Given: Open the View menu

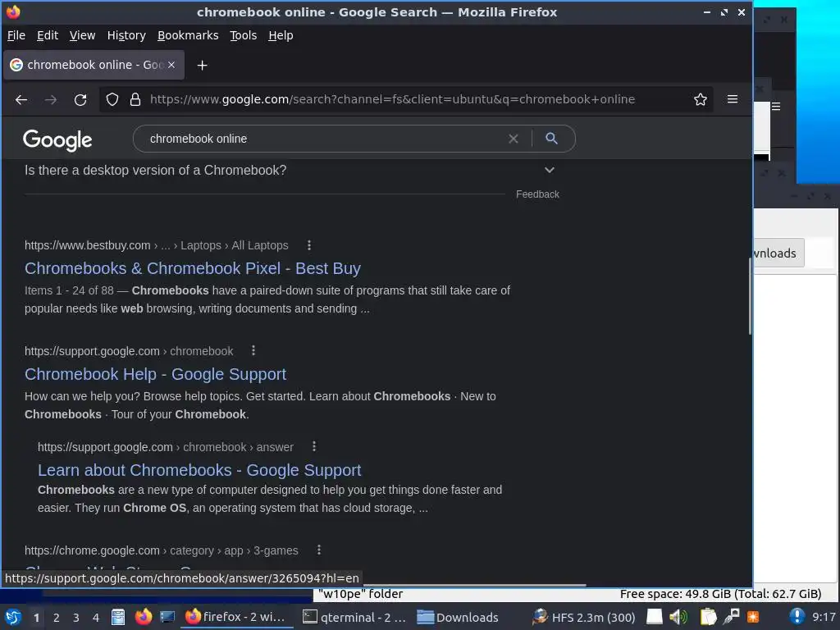Looking at the screenshot, I should 82,35.
